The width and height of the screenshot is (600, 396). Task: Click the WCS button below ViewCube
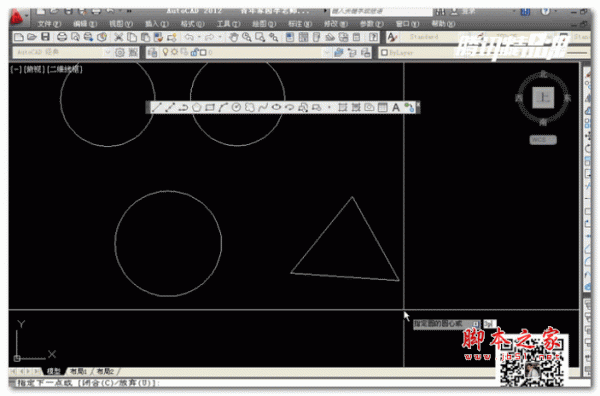[x=543, y=140]
